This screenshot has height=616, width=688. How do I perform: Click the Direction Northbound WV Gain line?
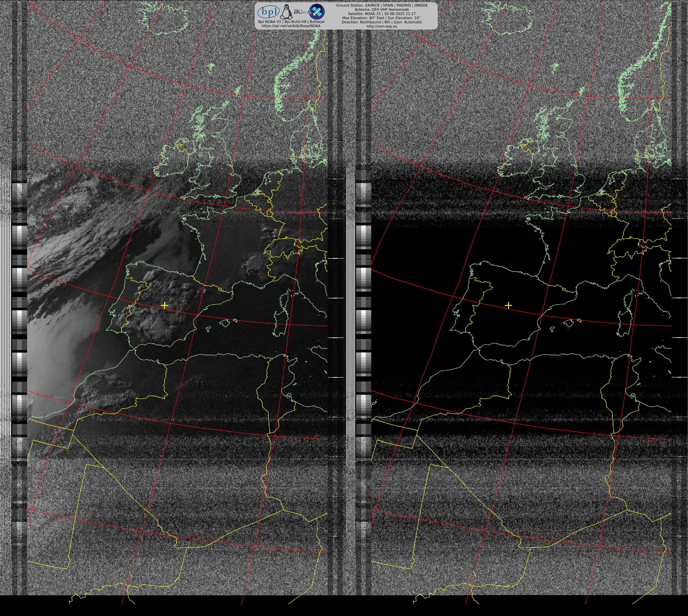pos(381,22)
